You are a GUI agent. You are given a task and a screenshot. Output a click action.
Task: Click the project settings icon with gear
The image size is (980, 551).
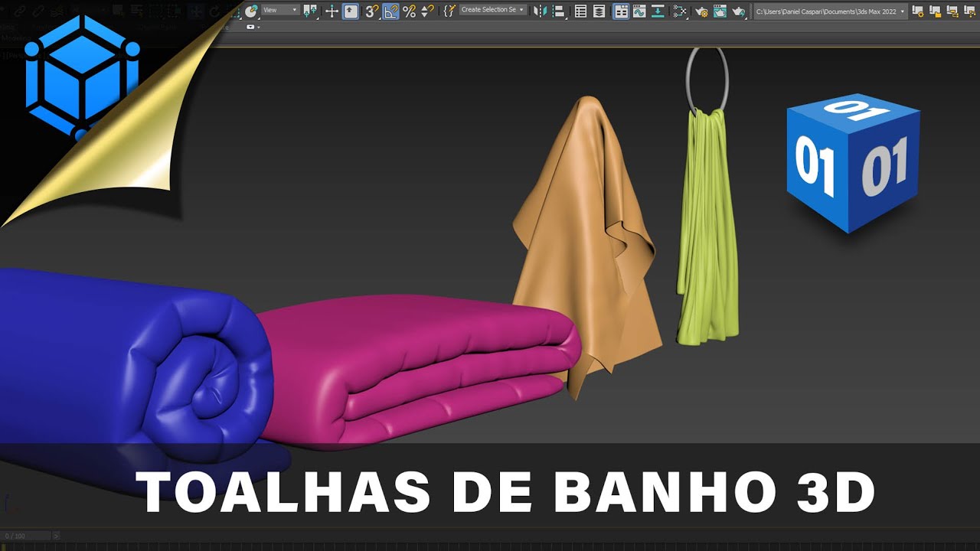(x=917, y=11)
